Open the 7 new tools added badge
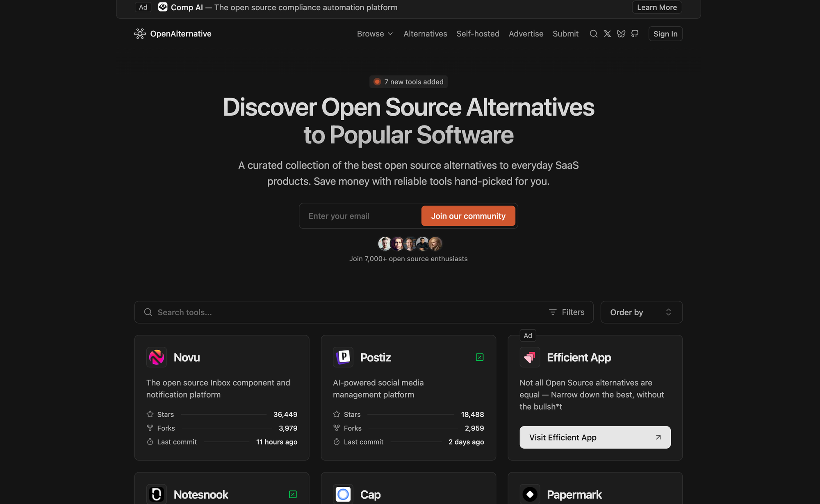The width and height of the screenshot is (820, 504). (x=408, y=82)
